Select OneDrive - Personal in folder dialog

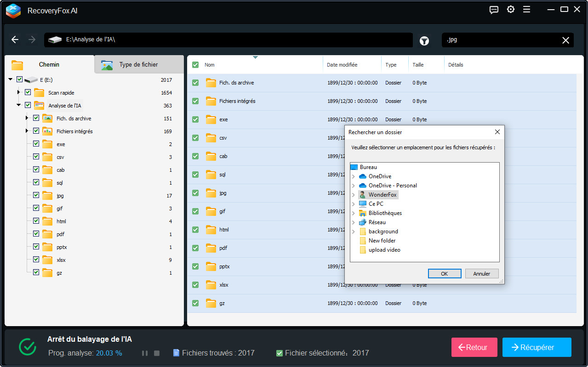tap(393, 186)
